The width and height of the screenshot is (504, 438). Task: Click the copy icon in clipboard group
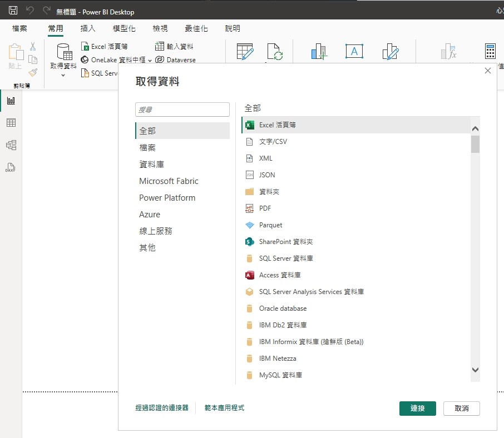33,59
